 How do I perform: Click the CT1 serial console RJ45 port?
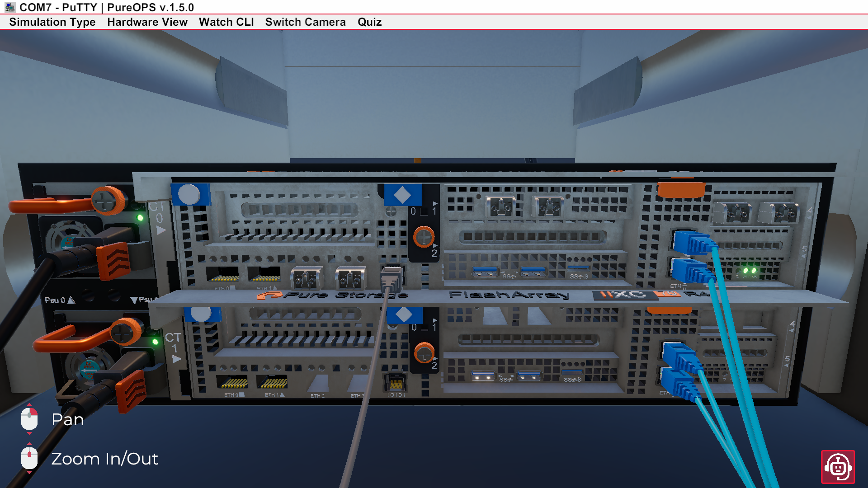396,383
